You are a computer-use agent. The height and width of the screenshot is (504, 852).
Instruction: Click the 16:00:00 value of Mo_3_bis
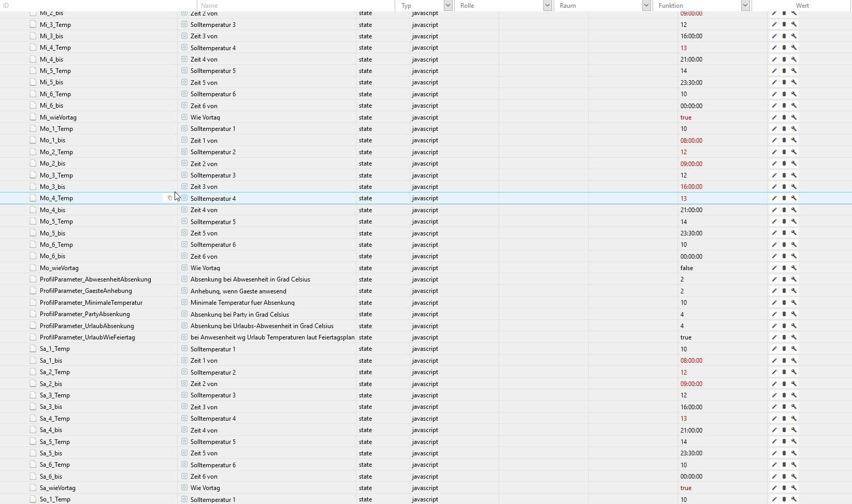[x=691, y=187]
